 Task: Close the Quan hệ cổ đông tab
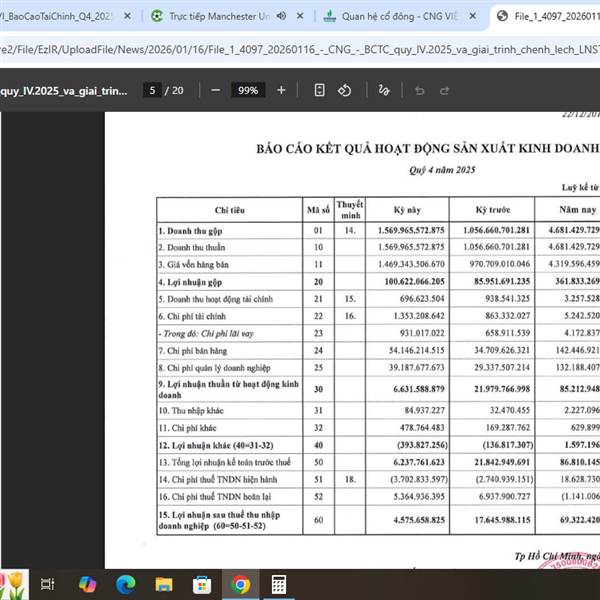473,16
